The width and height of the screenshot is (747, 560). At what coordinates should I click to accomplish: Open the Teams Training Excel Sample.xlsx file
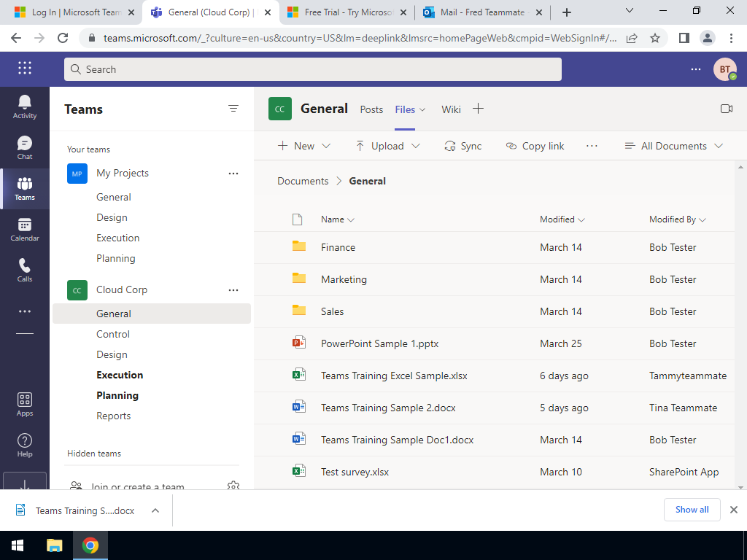click(x=394, y=376)
